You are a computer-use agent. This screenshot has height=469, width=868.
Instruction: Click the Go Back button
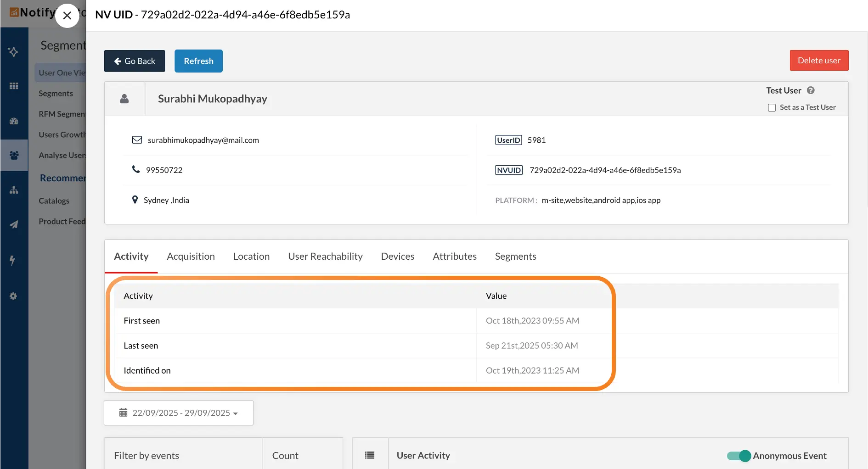pos(135,61)
